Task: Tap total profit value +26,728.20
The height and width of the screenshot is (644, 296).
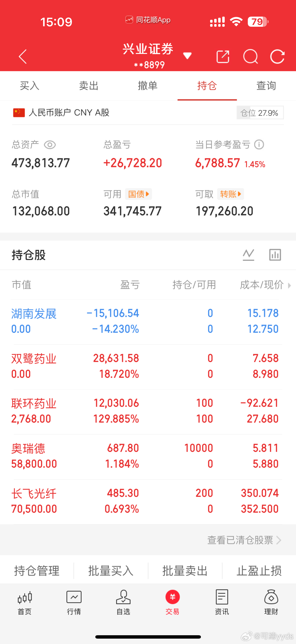Action: click(x=133, y=163)
